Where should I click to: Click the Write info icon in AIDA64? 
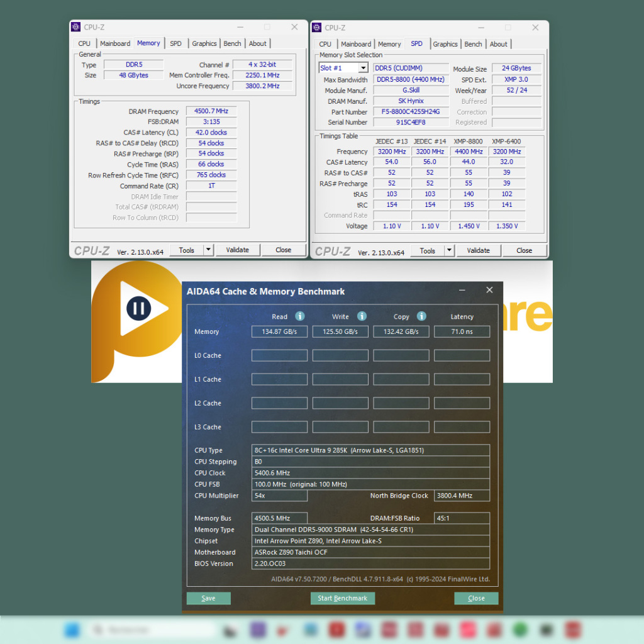362,316
